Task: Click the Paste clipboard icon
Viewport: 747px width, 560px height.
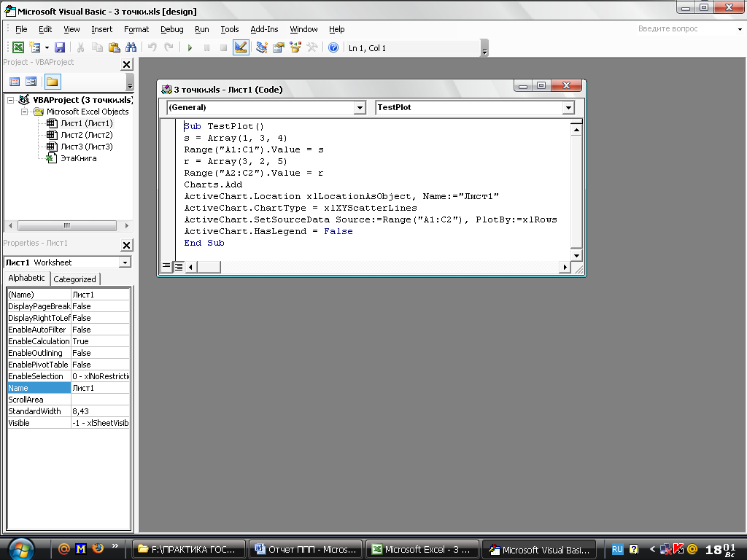Action: [x=114, y=47]
